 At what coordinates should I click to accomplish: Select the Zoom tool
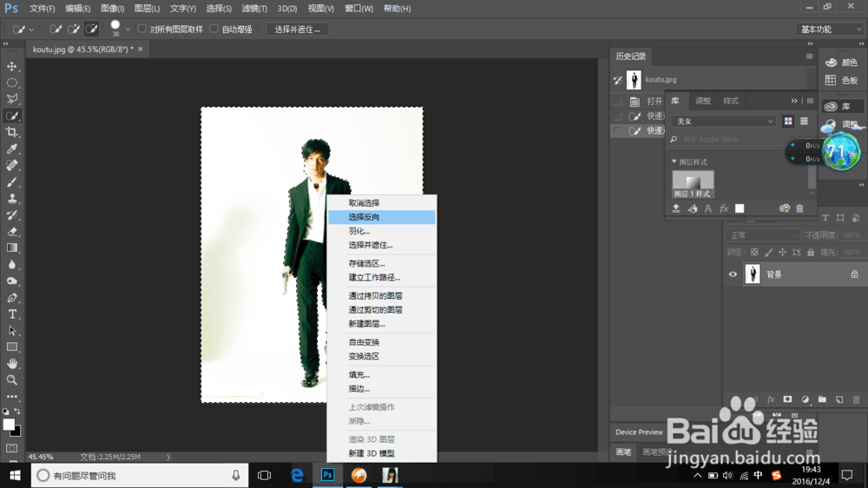click(11, 380)
